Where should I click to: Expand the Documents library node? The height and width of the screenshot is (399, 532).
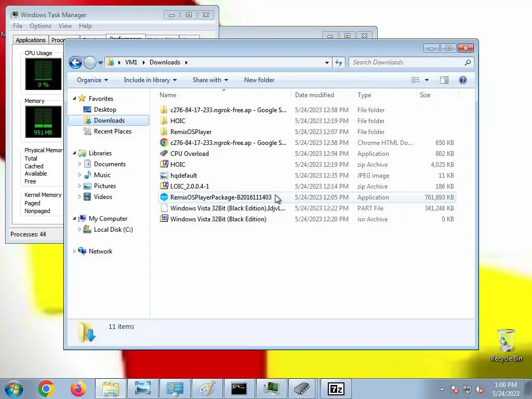(79, 164)
